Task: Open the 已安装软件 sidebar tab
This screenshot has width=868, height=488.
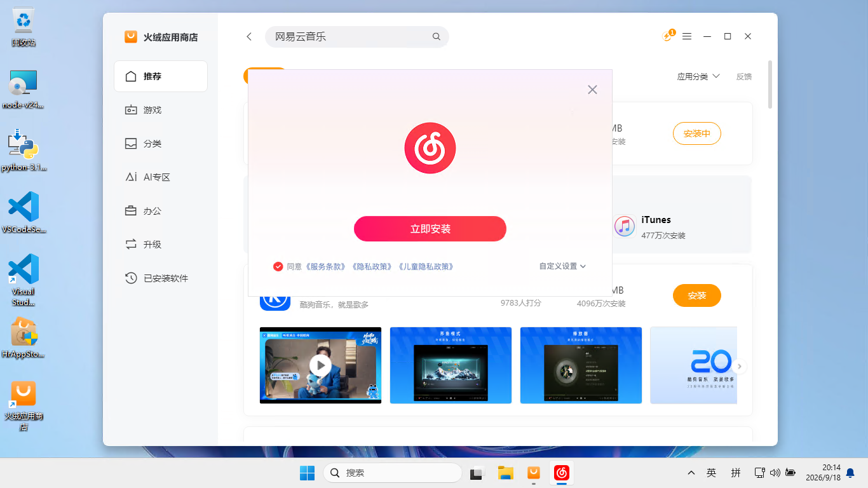Action: click(161, 278)
